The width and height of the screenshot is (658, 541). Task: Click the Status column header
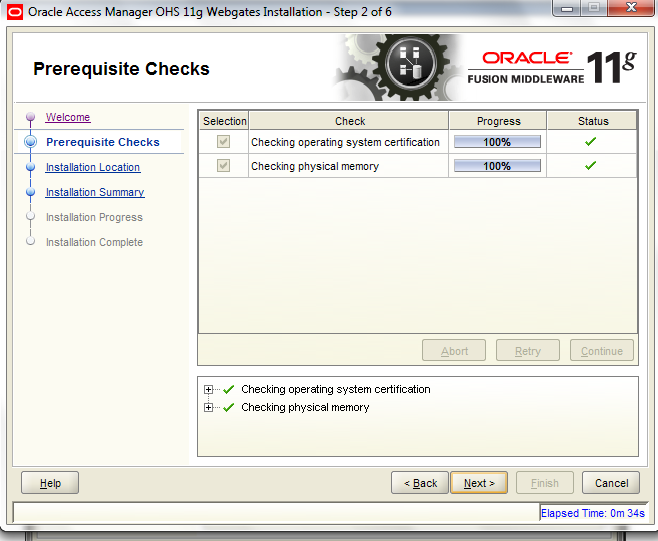593,121
